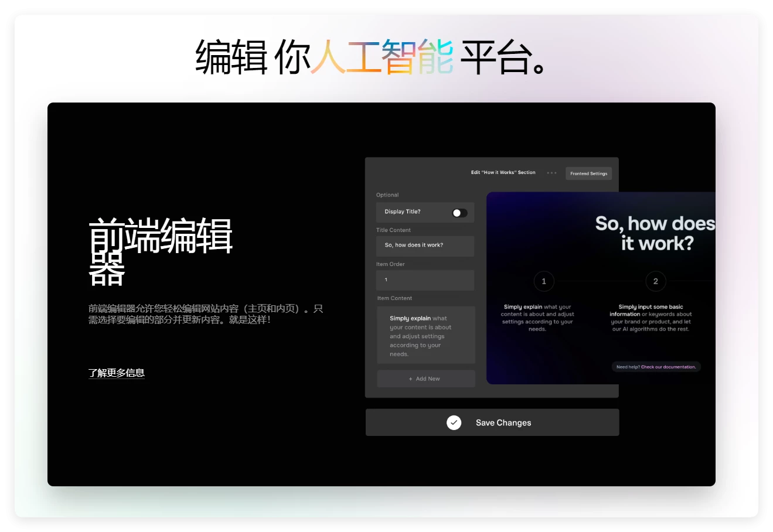This screenshot has height=532, width=773.
Task: Click the gradient 人工智能 text in headline
Action: 382,57
